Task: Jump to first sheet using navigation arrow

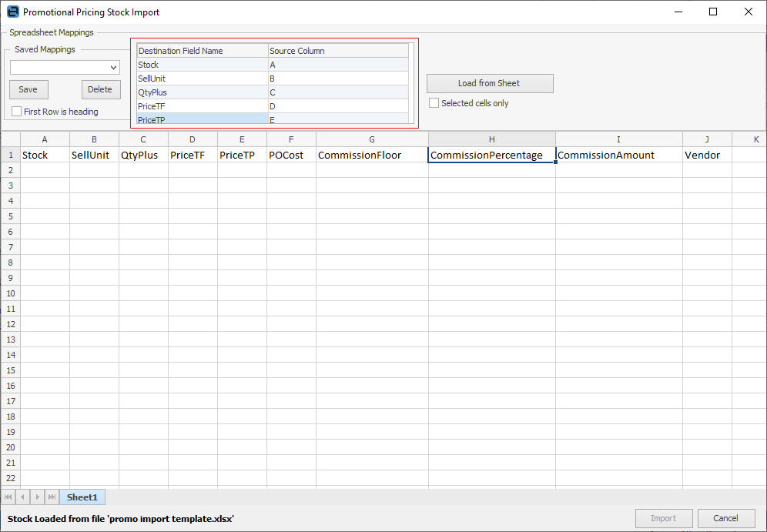Action: click(8, 497)
